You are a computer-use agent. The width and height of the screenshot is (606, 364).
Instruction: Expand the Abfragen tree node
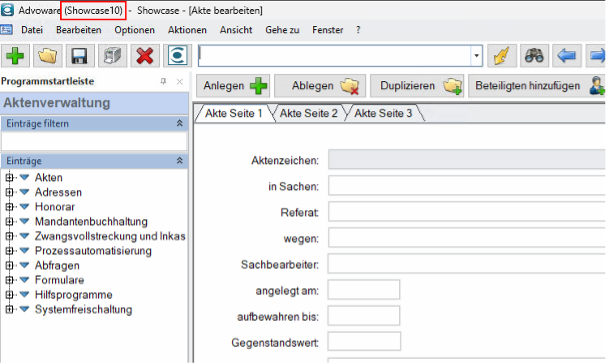pyautogui.click(x=9, y=265)
